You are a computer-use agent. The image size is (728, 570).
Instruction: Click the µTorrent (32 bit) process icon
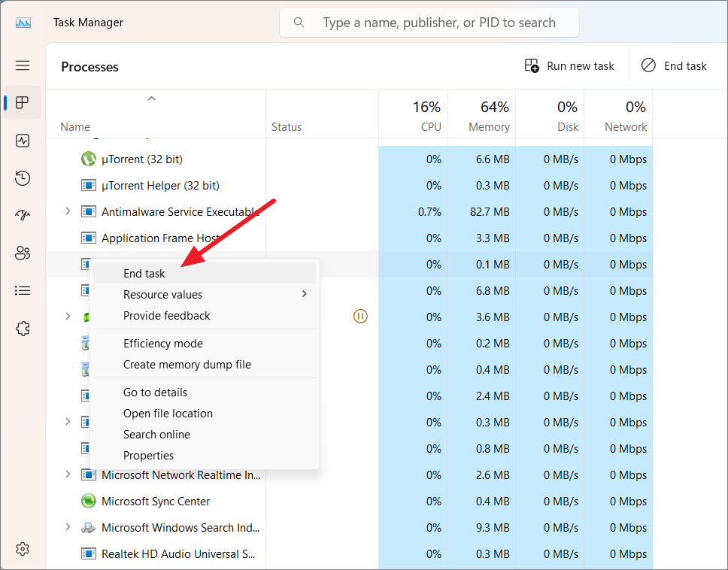tap(88, 159)
